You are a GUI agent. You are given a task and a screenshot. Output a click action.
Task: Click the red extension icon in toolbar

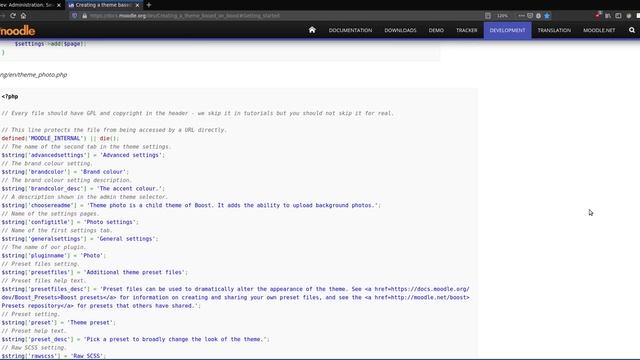click(598, 16)
